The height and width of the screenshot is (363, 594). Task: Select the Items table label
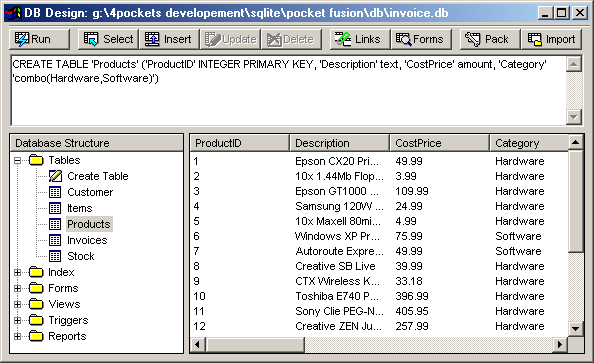(80, 208)
